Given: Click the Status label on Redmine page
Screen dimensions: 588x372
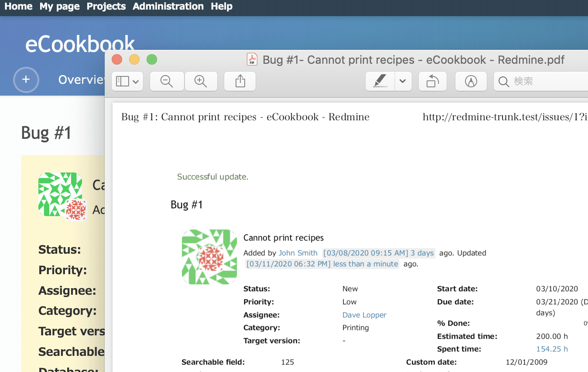Looking at the screenshot, I should 60,250.
